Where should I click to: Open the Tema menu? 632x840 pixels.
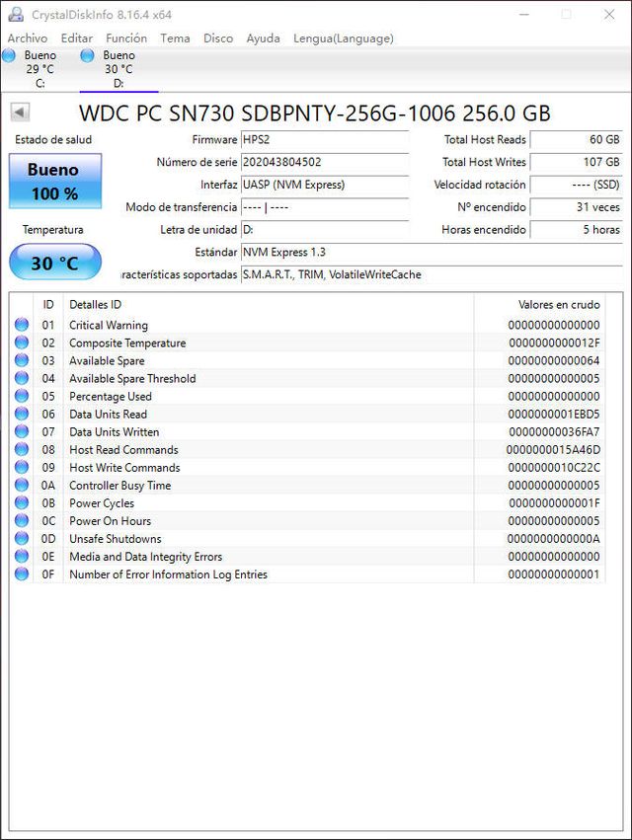175,38
